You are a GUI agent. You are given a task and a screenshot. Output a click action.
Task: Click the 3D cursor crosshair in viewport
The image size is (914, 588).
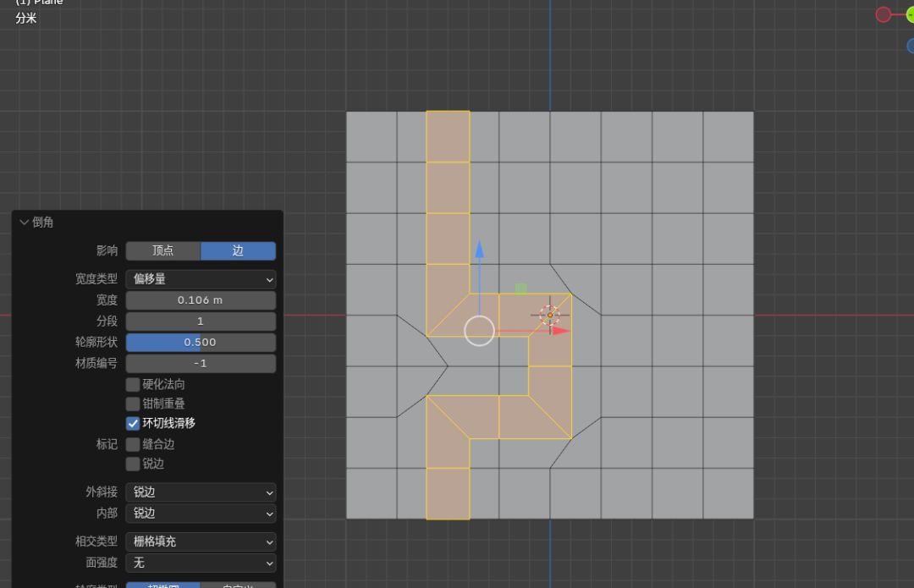point(549,316)
